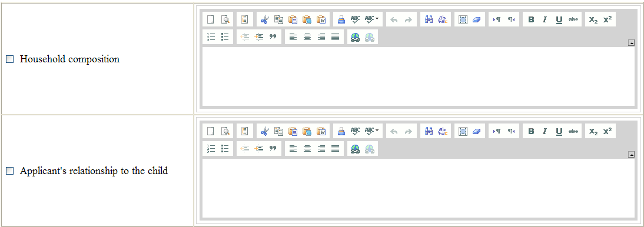Center text in Applicant's relationship editor
Screen dimensions: 644x227
point(307,148)
